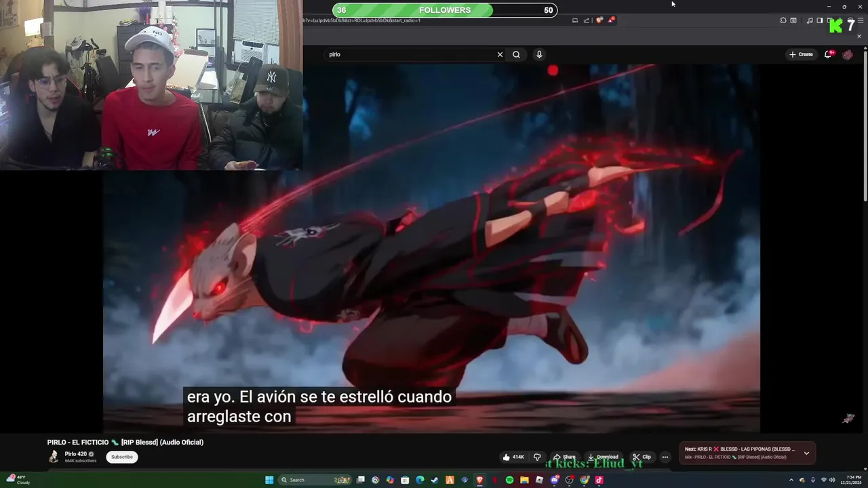Open Task View from the taskbar
Viewport: 868px width, 488px height.
point(361,480)
